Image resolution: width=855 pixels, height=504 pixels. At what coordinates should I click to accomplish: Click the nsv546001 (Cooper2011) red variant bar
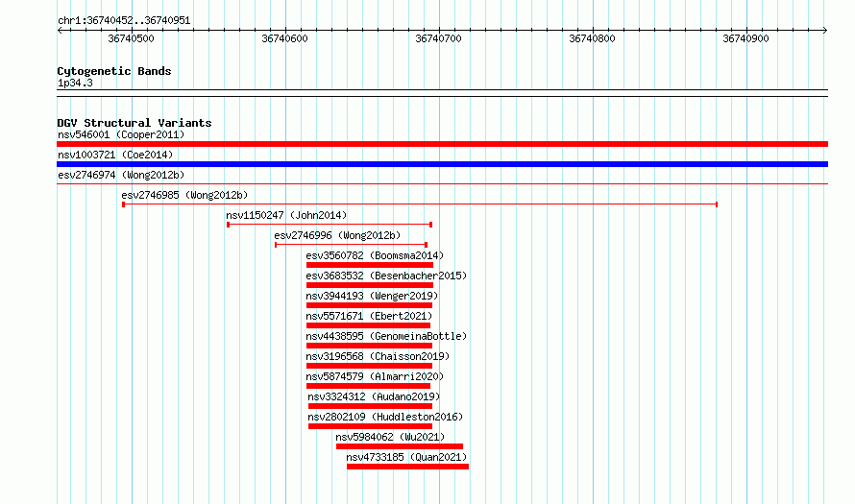pos(442,144)
